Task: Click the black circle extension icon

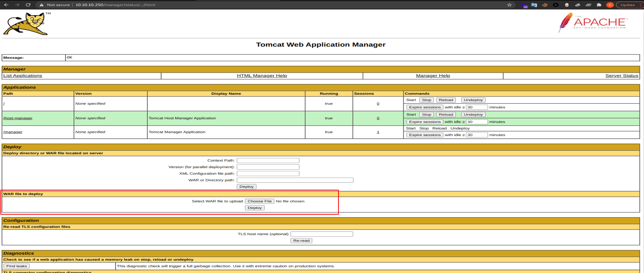Action: tap(555, 5)
